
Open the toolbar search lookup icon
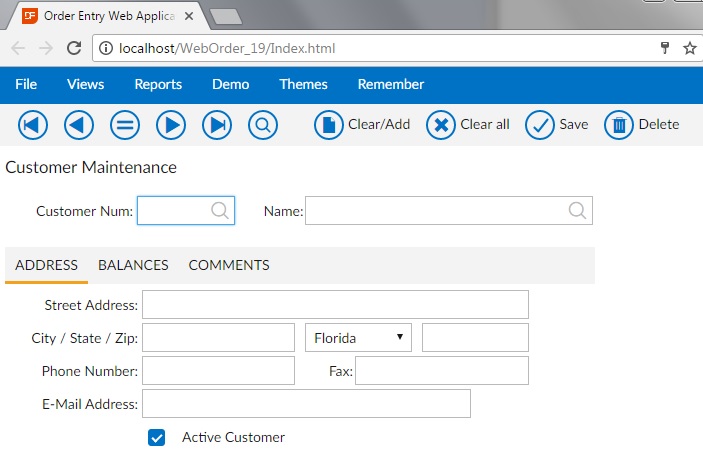point(263,125)
